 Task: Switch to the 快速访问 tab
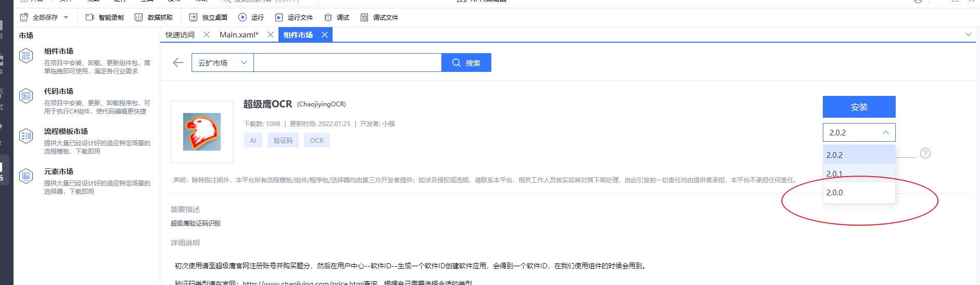(x=180, y=35)
